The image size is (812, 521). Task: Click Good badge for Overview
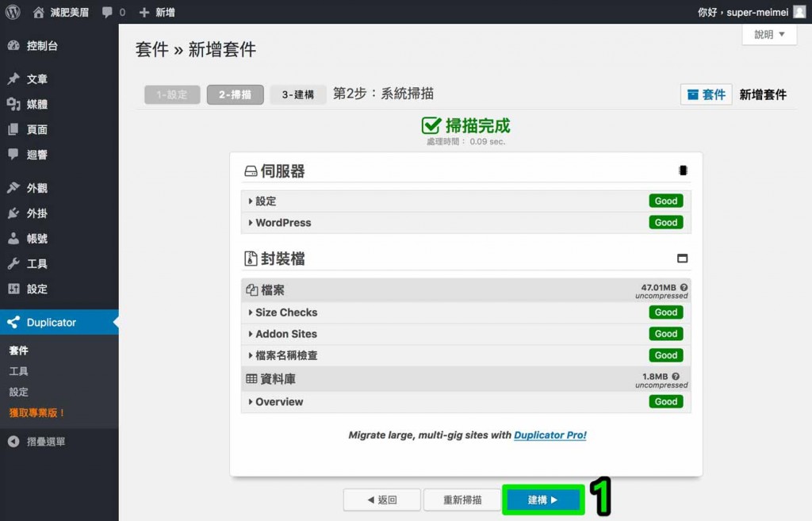(x=666, y=401)
